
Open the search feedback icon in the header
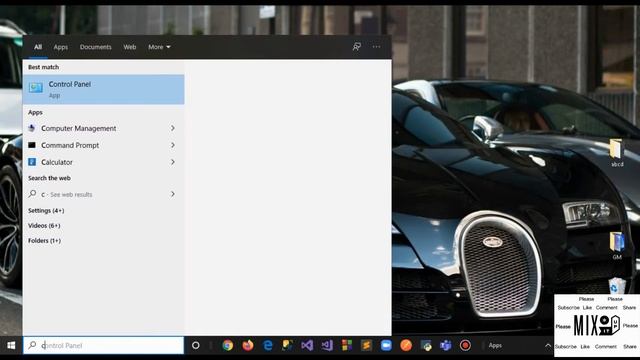357,47
